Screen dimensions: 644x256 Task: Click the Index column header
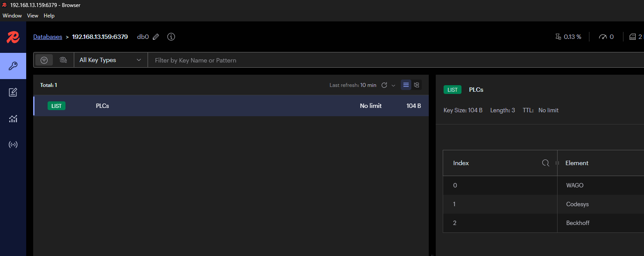tap(500, 163)
